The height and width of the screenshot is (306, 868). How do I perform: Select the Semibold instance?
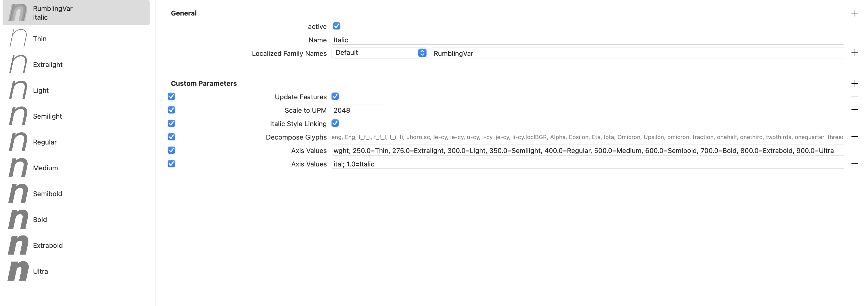tap(47, 194)
